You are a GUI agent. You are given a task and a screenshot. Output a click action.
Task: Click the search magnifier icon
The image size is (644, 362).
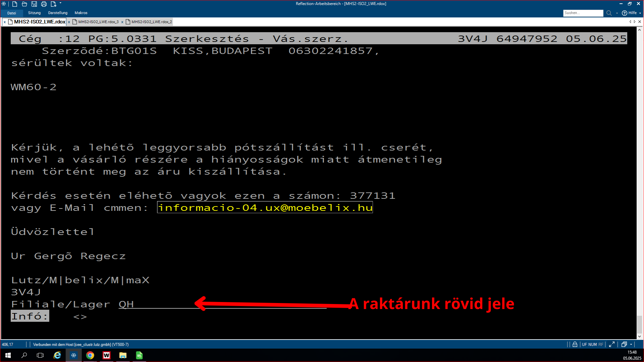tap(609, 13)
